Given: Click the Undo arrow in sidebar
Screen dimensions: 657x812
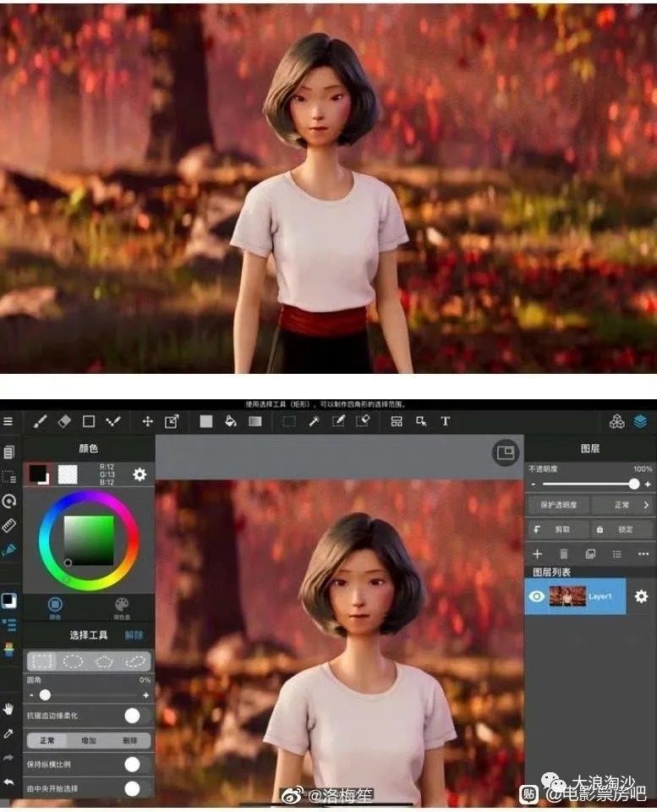Looking at the screenshot, I should pyautogui.click(x=8, y=782).
